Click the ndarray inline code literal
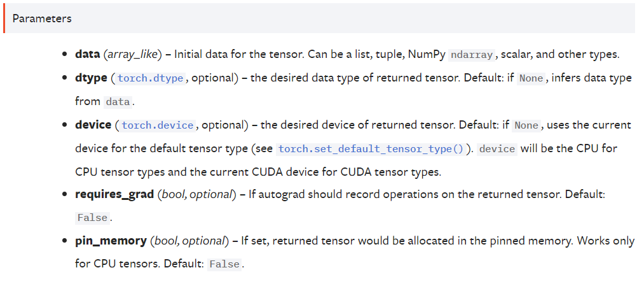Viewport: 644px width, 284px height. (x=471, y=55)
